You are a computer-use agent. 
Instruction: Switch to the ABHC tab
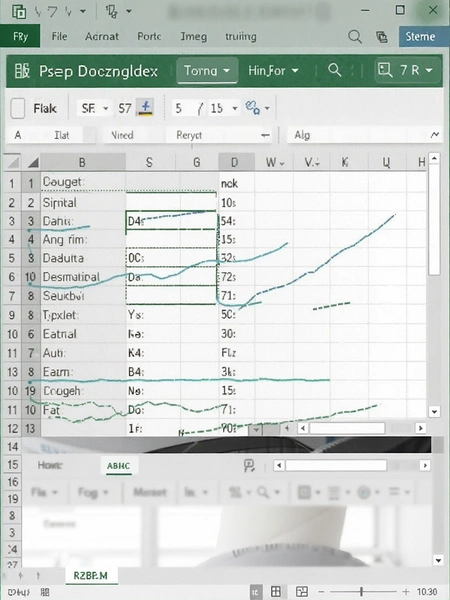pos(119,466)
